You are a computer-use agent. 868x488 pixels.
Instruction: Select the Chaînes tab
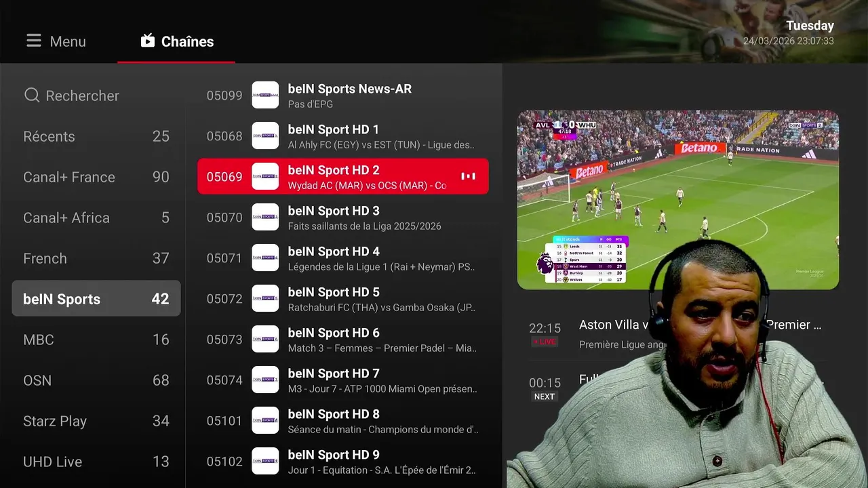[176, 41]
